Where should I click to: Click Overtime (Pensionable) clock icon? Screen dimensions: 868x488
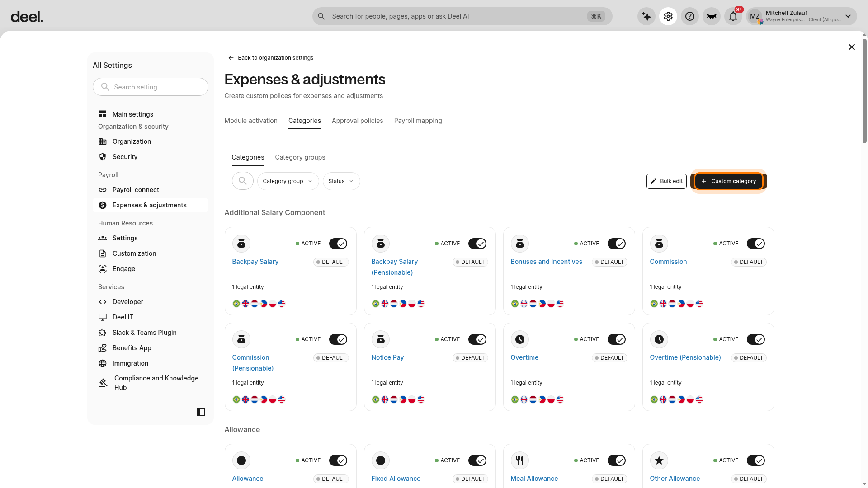(659, 339)
